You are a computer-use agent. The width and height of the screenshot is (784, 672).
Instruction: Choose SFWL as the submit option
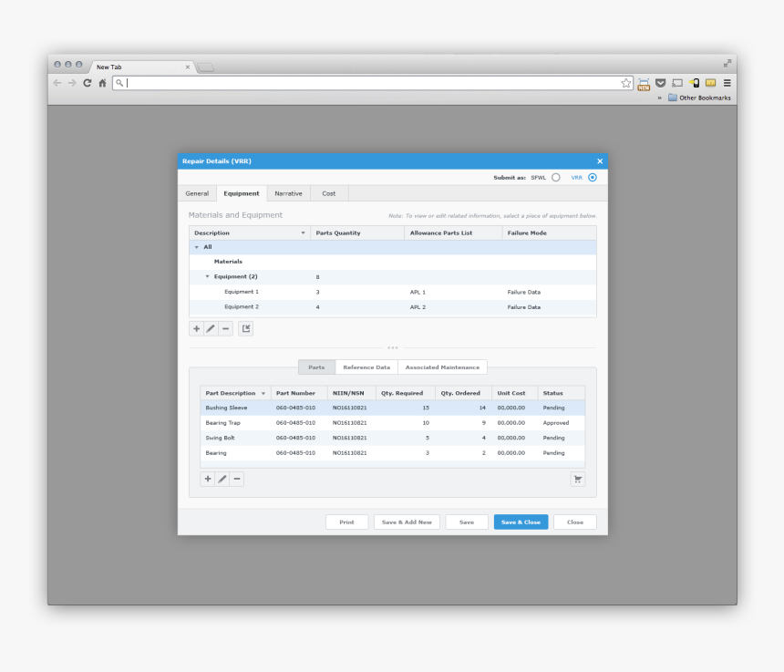[x=554, y=177]
